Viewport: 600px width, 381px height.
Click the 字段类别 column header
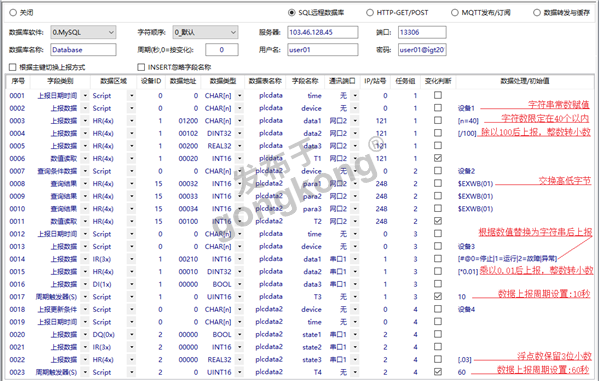[60, 81]
